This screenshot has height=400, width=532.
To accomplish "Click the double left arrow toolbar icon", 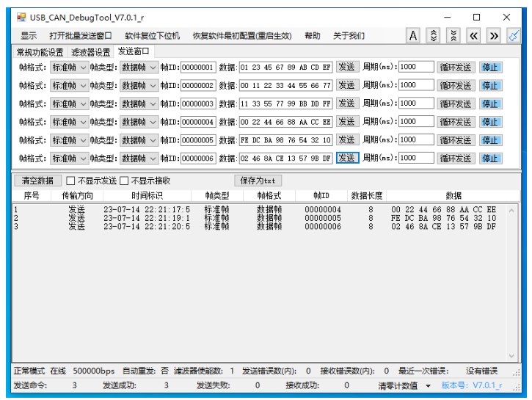I will point(473,36).
